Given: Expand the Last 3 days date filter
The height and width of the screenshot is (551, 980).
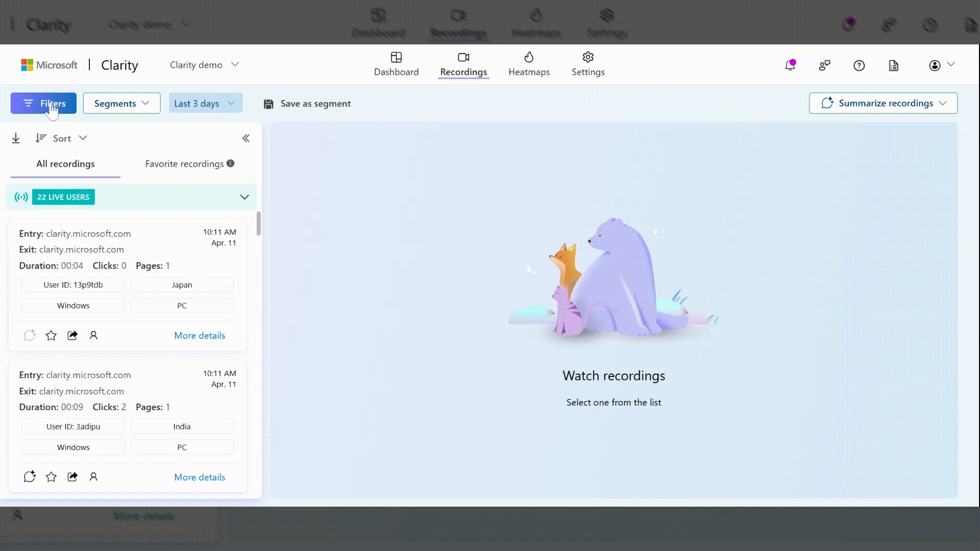Looking at the screenshot, I should [x=205, y=103].
